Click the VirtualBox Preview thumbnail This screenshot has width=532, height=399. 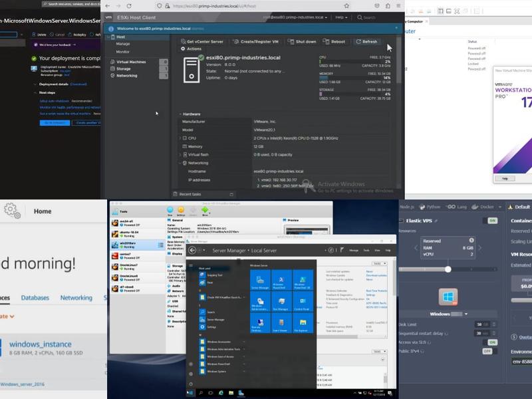pyautogui.click(x=307, y=230)
